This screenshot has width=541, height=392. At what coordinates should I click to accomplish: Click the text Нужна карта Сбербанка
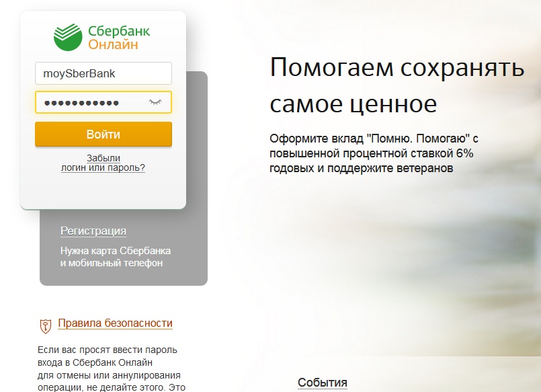tap(116, 251)
